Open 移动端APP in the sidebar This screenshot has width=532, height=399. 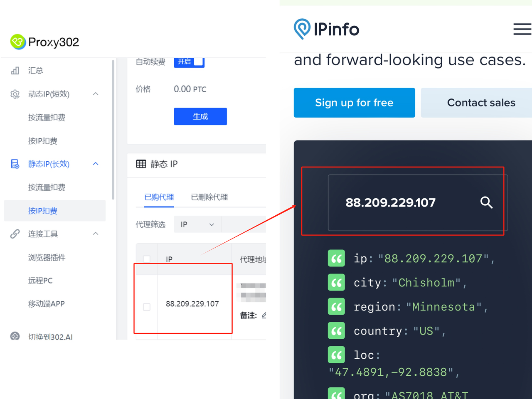(46, 304)
